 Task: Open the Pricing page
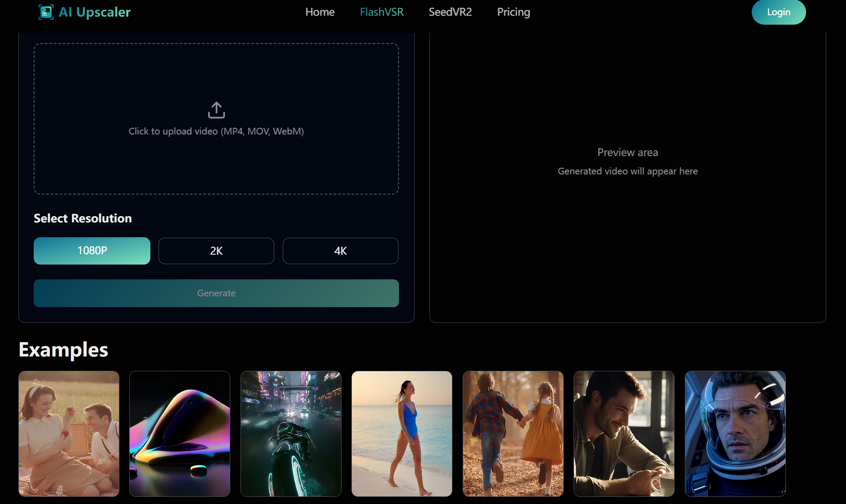click(513, 12)
